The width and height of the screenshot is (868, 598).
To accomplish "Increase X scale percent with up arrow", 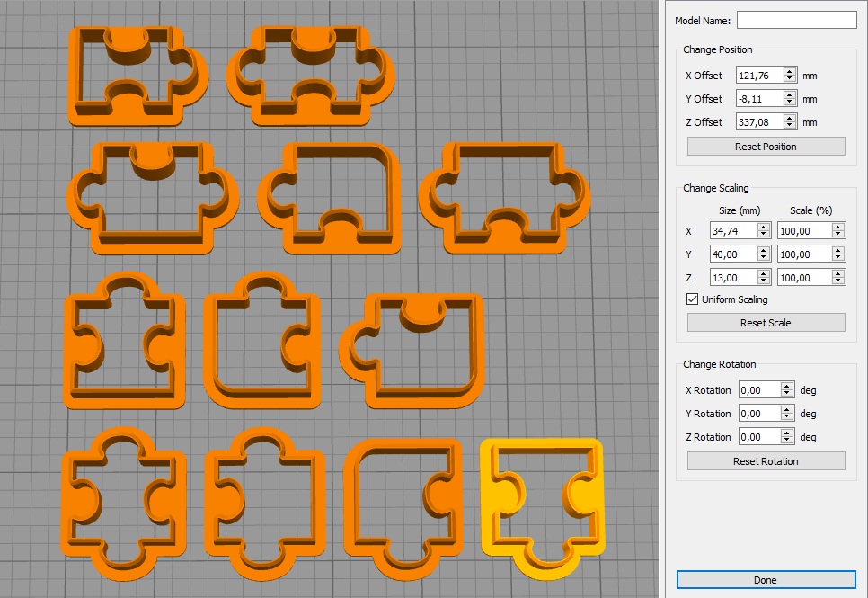I will tap(838, 226).
